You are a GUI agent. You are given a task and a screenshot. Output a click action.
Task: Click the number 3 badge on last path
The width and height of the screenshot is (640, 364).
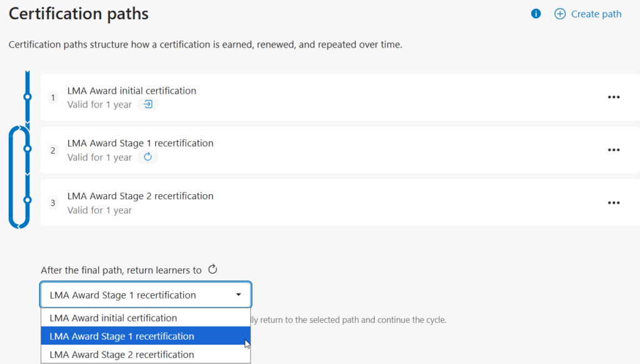[x=53, y=203]
